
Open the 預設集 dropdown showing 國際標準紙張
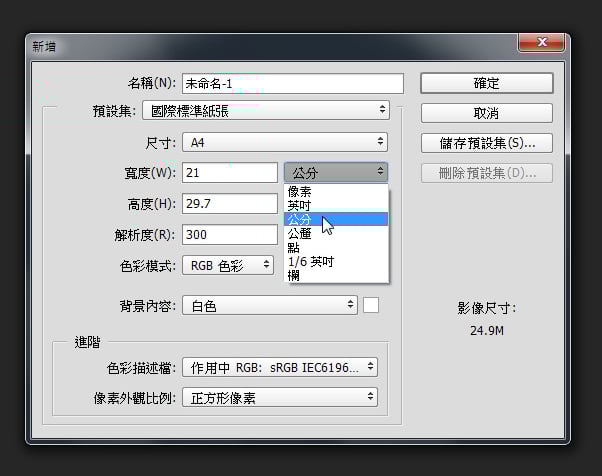tap(265, 109)
